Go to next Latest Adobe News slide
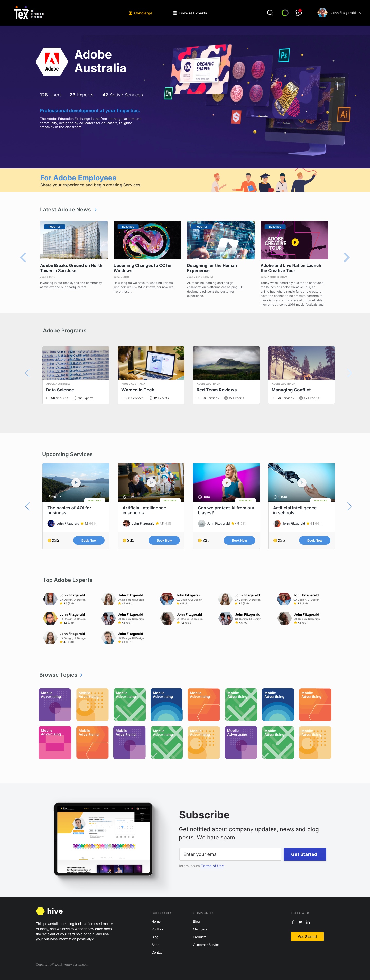370x980 pixels. (346, 258)
